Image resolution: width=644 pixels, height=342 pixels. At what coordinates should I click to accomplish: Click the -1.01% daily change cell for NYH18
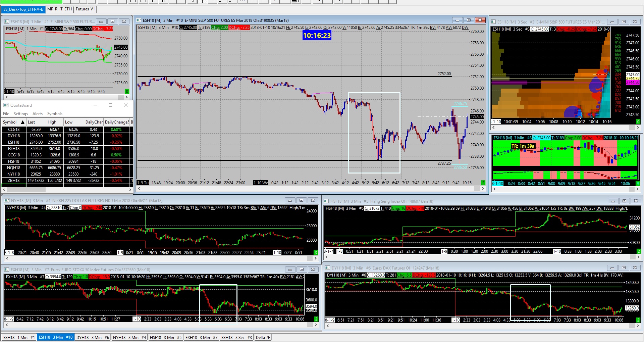[x=116, y=174]
